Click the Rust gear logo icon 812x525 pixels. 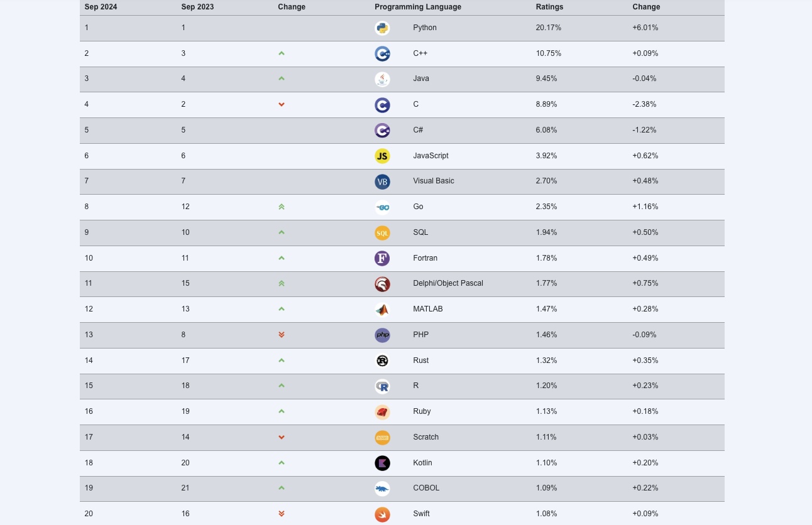tap(382, 360)
